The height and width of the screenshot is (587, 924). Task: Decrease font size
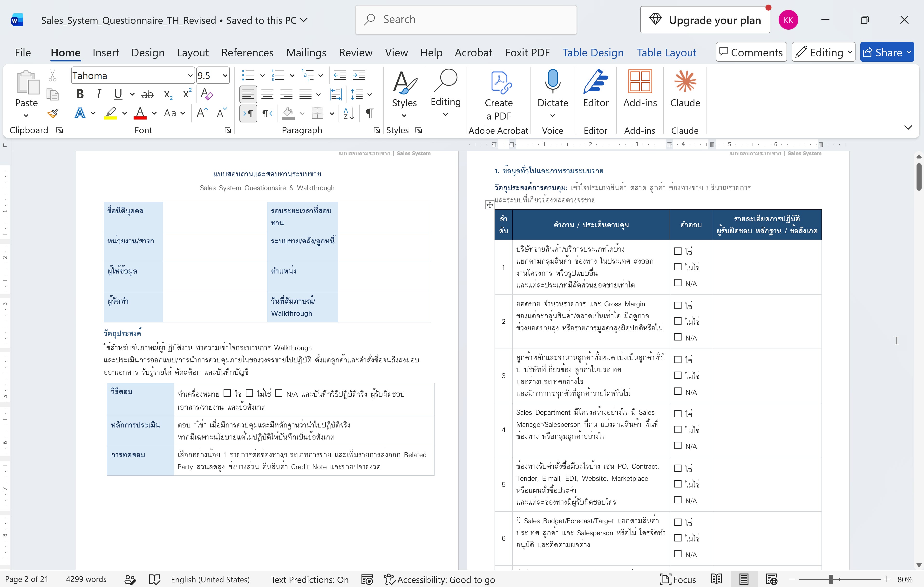pos(222,113)
